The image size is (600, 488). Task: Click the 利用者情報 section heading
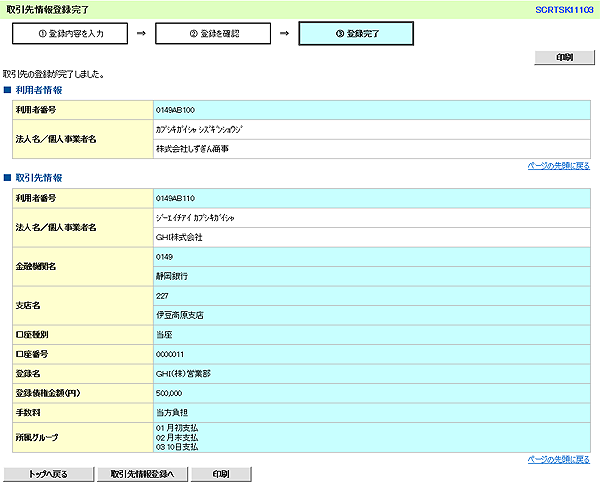(39, 90)
